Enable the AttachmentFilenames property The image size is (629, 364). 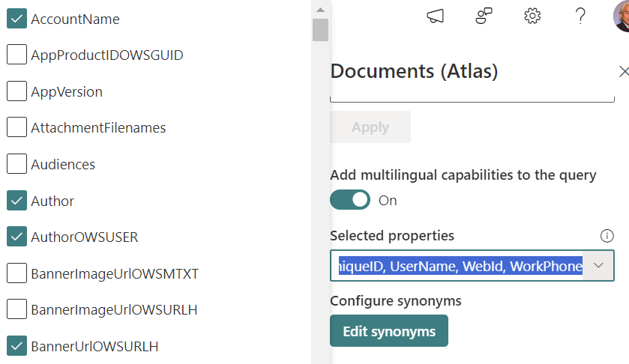tap(17, 127)
